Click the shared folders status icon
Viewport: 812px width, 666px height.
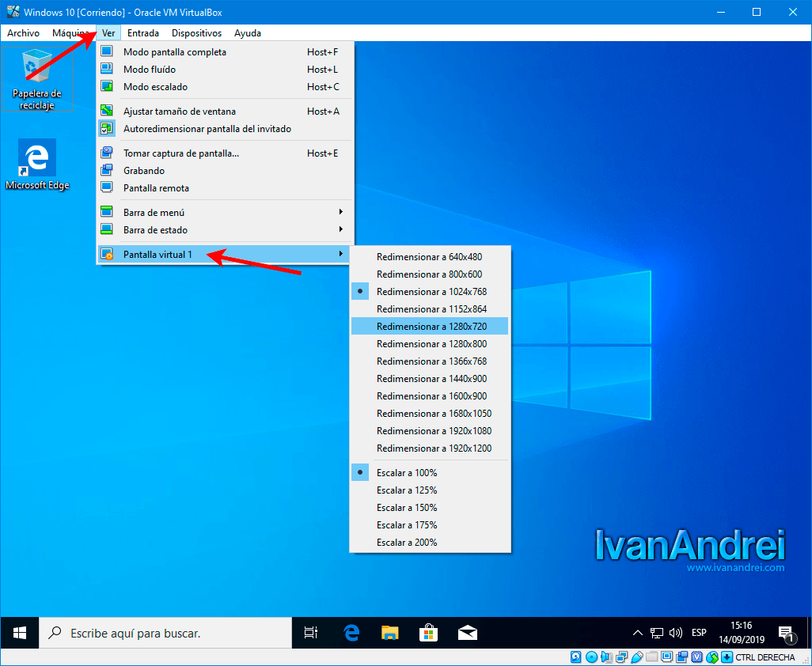point(652,657)
